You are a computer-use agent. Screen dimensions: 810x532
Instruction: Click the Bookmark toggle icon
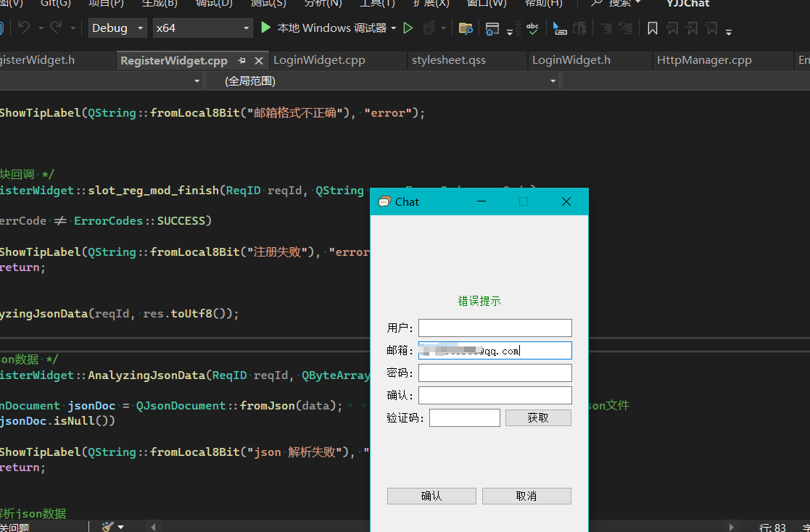coord(653,28)
